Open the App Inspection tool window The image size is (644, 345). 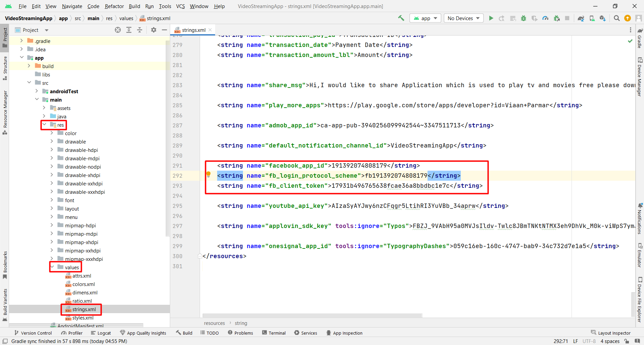tap(344, 333)
